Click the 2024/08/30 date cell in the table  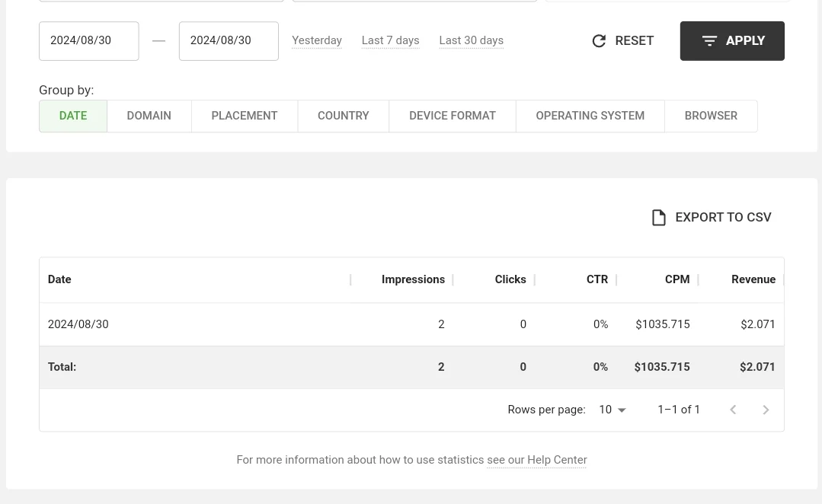pyautogui.click(x=78, y=324)
